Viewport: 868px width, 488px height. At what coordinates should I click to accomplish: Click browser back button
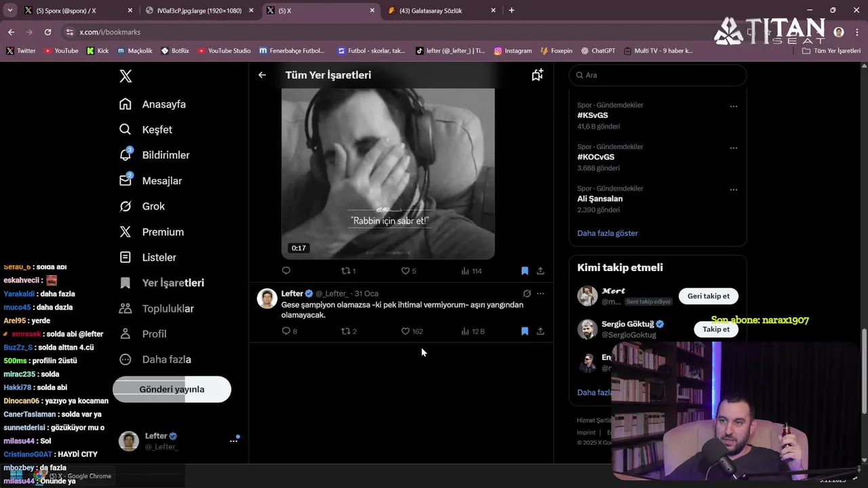click(11, 32)
